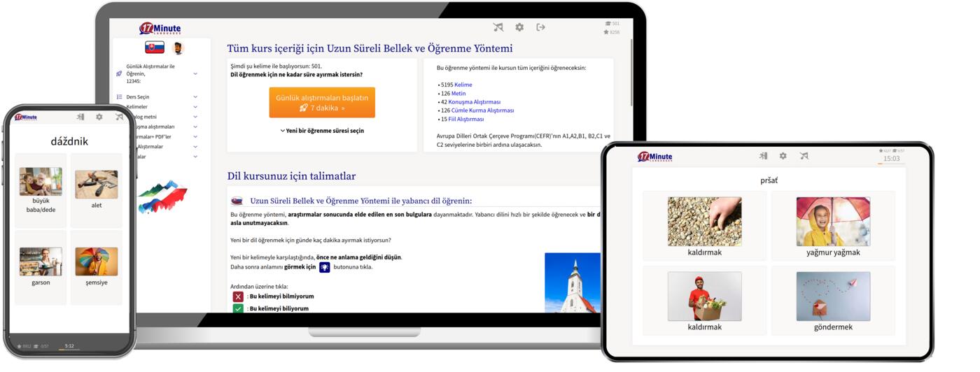Start daily exercises with orange 7 dakika button
The width and height of the screenshot is (980, 372).
coord(322,103)
